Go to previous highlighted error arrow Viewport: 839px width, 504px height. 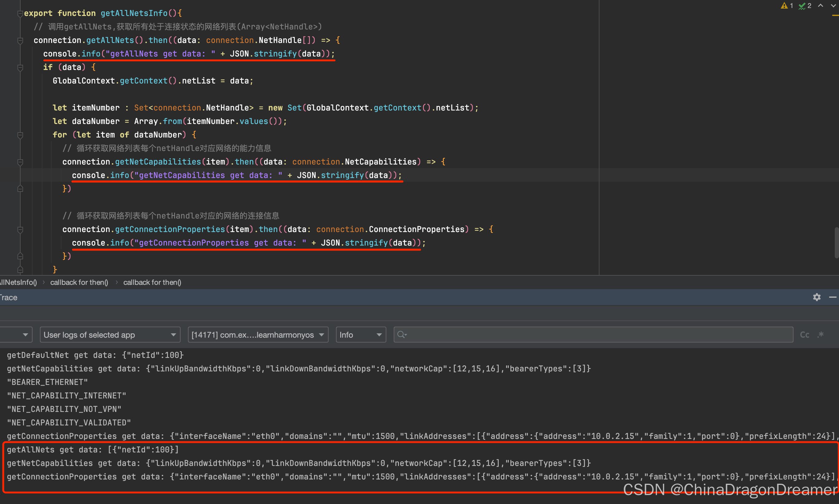coord(820,6)
